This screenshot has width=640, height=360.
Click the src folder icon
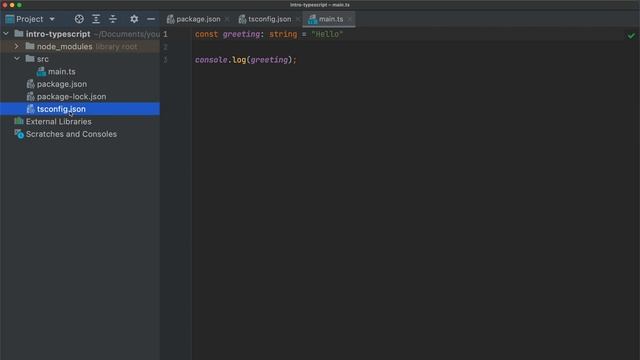[x=30, y=58]
